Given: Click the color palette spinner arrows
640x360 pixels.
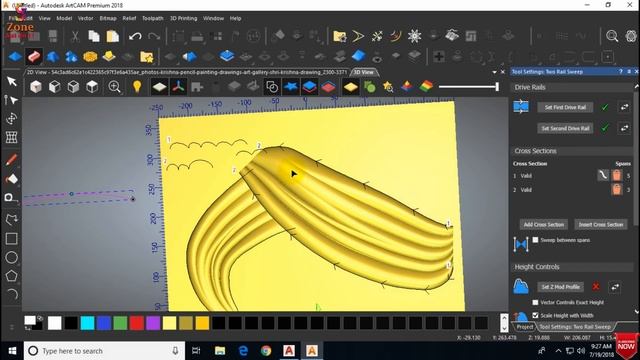Looking at the screenshot, I should [504, 322].
